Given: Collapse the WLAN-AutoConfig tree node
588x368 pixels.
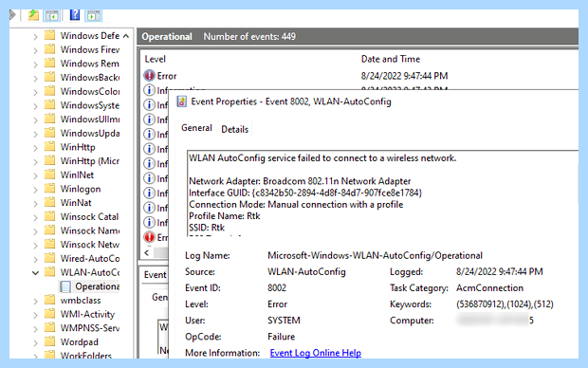Looking at the screenshot, I should click(35, 273).
